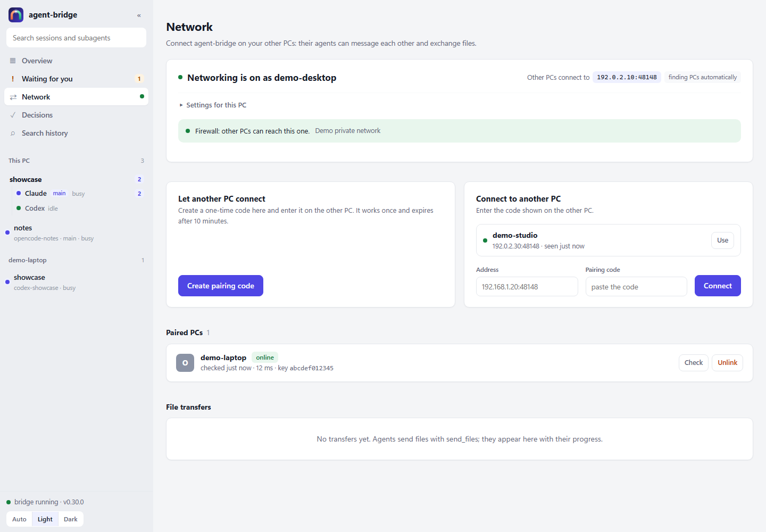Click the arrows icon beside Network
This screenshot has height=532, width=766.
pos(13,97)
